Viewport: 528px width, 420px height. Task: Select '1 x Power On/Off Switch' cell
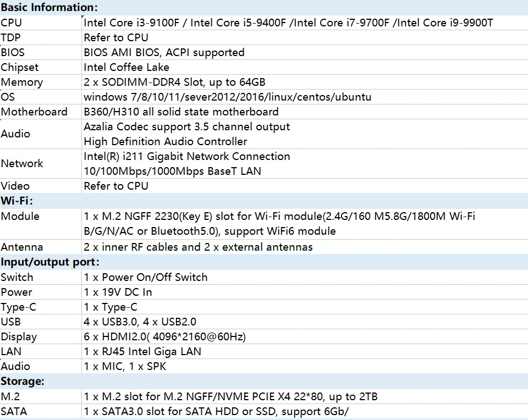click(305, 277)
